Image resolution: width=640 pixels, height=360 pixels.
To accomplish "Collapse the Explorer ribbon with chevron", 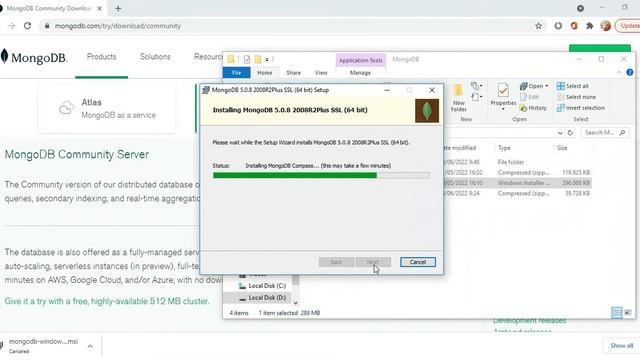I will [x=619, y=72].
